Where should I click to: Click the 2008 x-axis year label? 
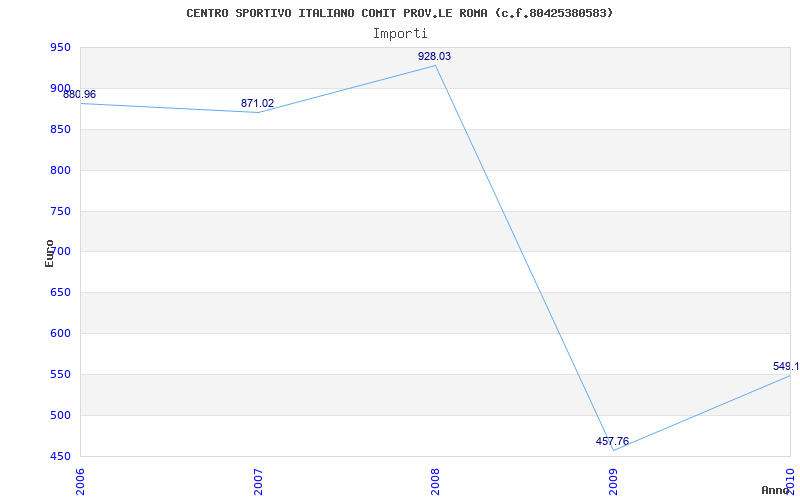tap(436, 480)
